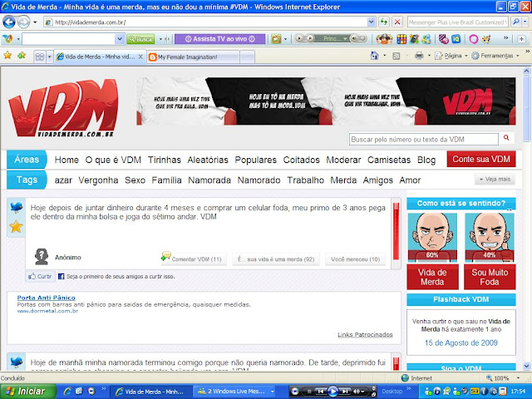Click the Conte sua VDM button
The width and height of the screenshot is (532, 399).
click(481, 159)
